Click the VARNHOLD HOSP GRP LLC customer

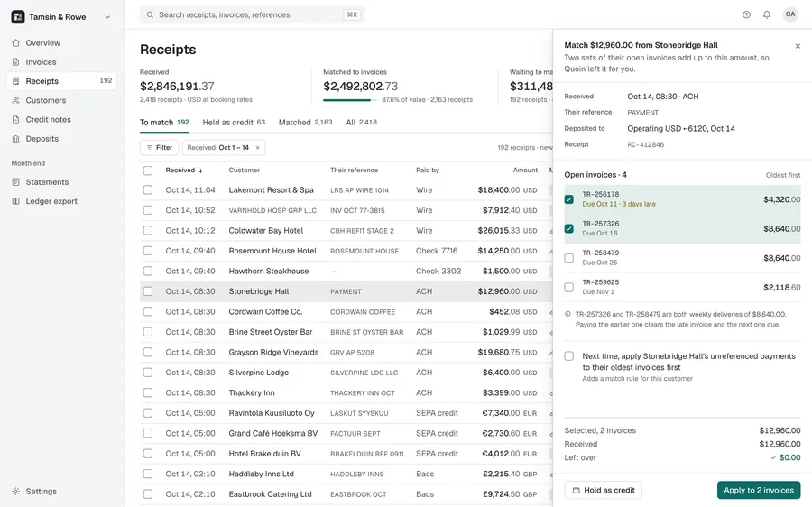272,211
